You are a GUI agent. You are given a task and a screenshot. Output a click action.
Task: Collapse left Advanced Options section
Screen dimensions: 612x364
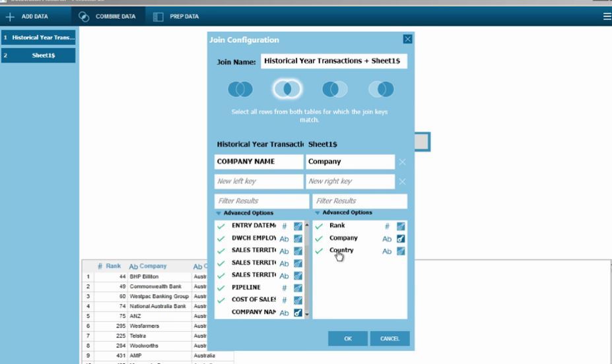click(x=219, y=213)
